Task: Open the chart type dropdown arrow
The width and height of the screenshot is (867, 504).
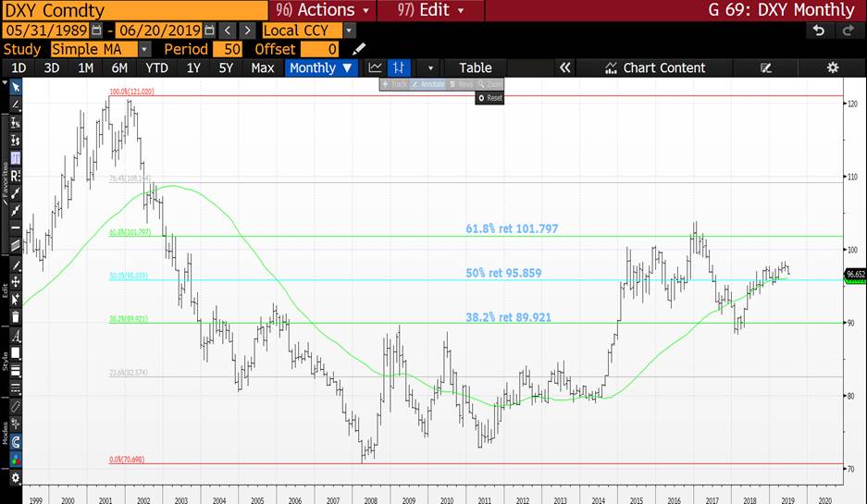Action: click(430, 68)
